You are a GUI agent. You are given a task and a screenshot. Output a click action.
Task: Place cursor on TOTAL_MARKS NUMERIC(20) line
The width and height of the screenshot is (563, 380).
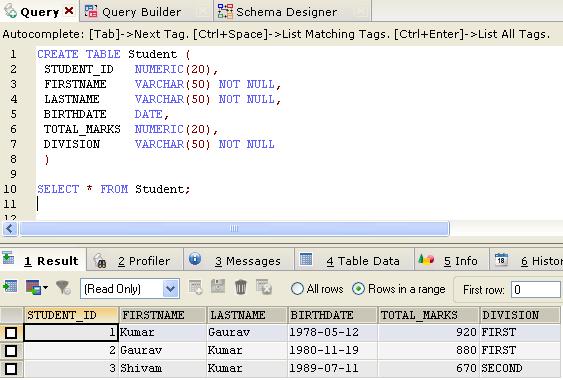point(131,129)
